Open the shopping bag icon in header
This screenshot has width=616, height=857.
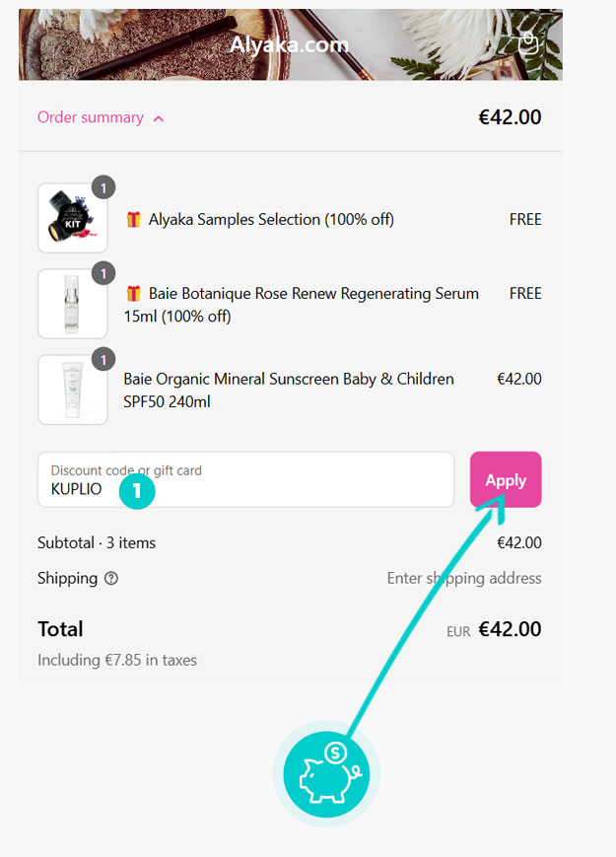[529, 42]
